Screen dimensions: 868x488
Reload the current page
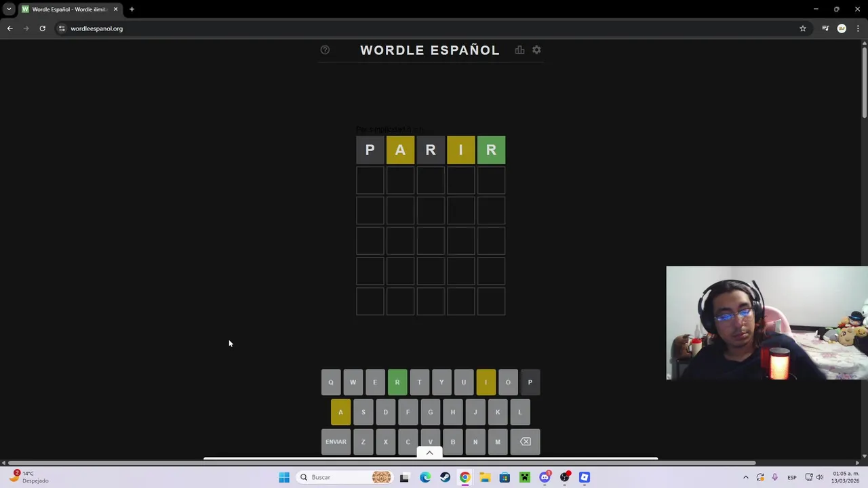click(x=42, y=28)
